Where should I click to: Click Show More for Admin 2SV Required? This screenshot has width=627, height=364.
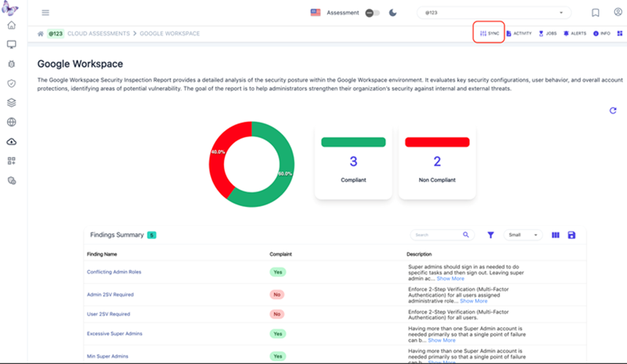coord(473,301)
